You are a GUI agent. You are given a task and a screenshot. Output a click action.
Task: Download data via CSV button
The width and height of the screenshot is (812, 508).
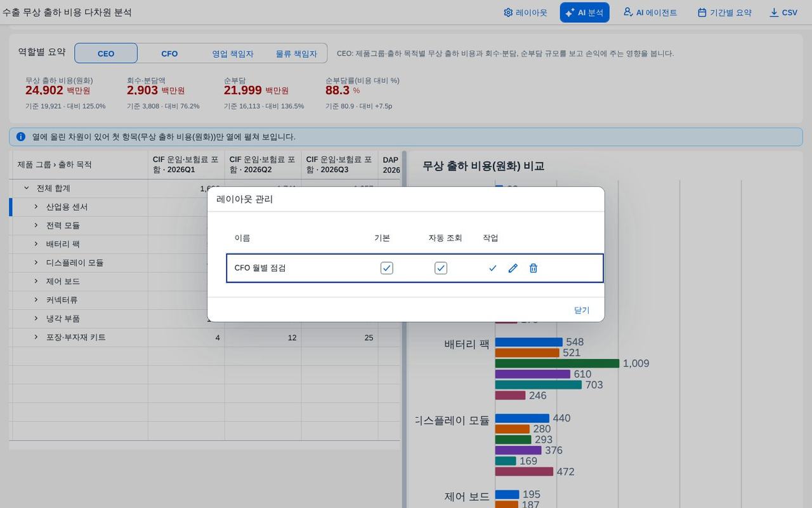pyautogui.click(x=783, y=12)
